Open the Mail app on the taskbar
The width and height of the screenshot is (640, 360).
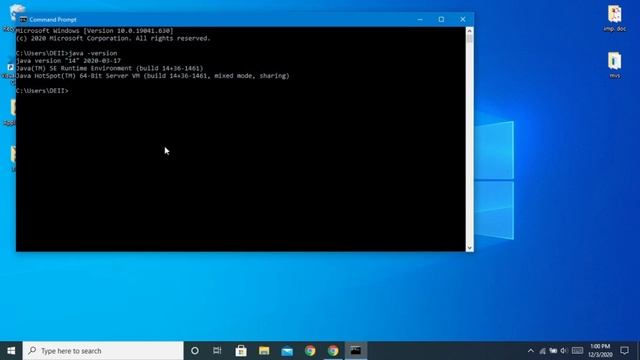pos(287,351)
